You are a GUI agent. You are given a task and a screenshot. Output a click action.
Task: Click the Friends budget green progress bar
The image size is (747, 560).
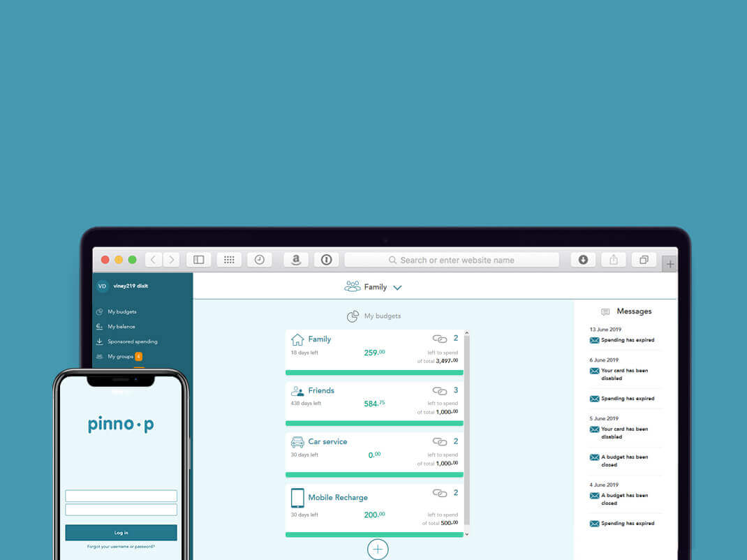373,423
